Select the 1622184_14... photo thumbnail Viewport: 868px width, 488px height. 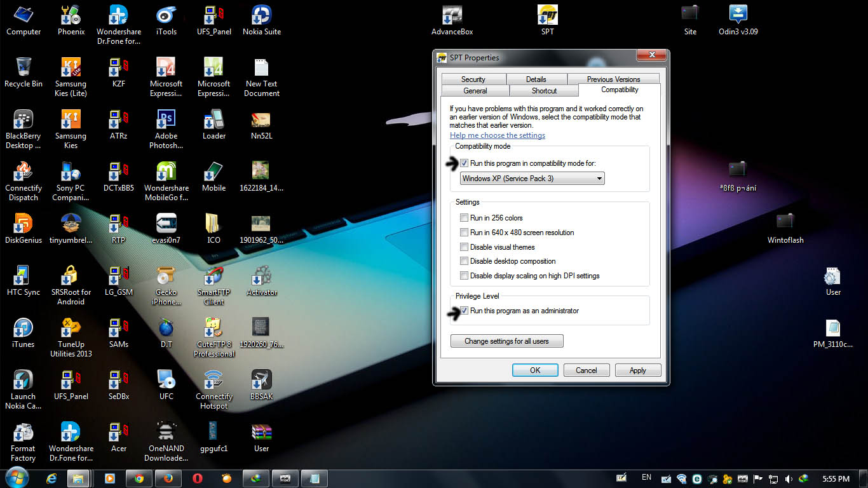pos(262,177)
